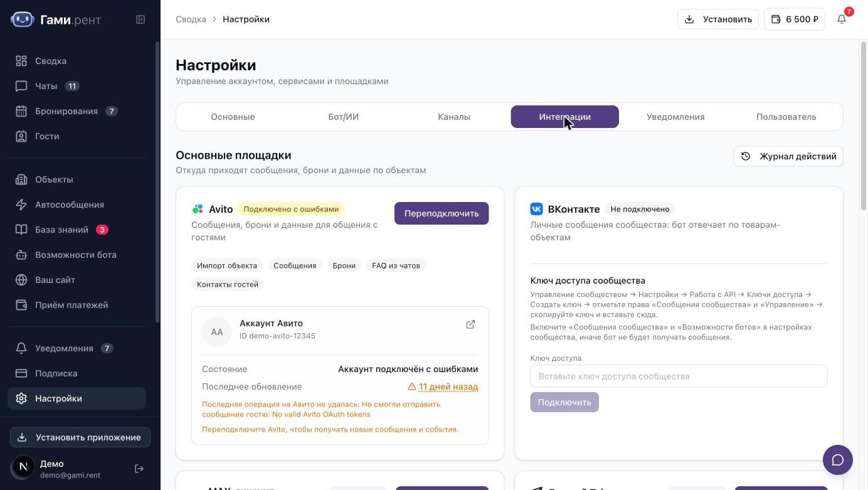868x490 pixels.
Task: Click the Импорт объекта tag
Action: (x=227, y=265)
